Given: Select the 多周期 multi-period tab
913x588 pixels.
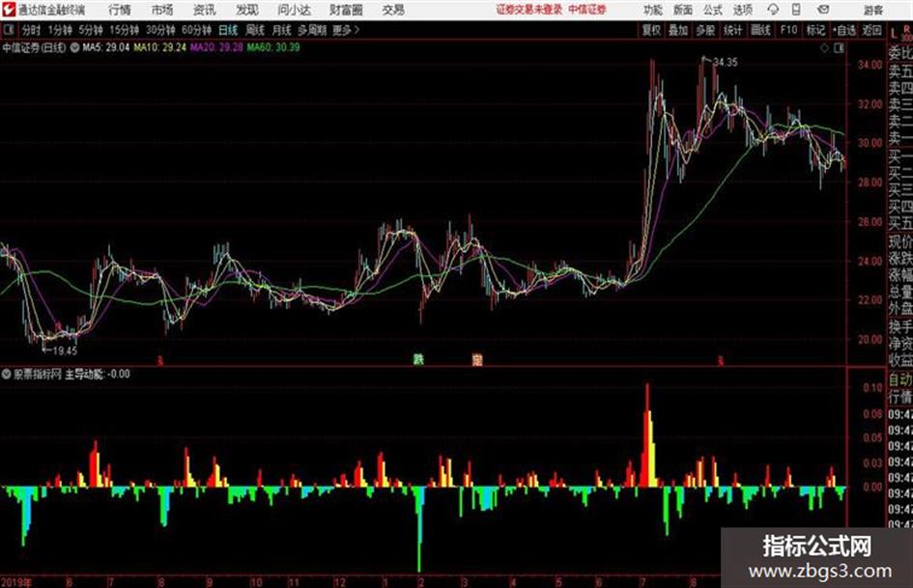Looking at the screenshot, I should (312, 30).
